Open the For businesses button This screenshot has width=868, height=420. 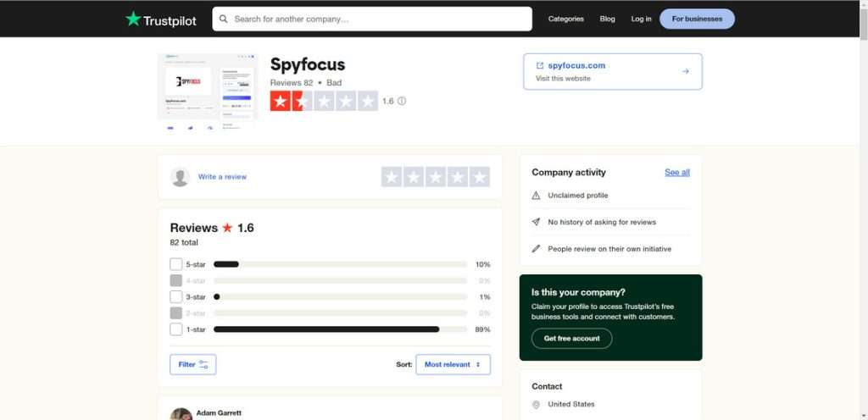(x=697, y=19)
